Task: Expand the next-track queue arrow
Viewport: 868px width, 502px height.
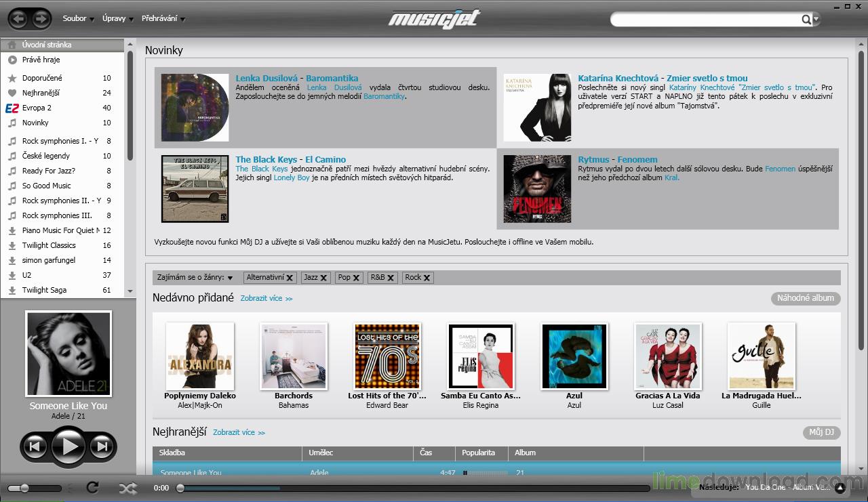Action: 840,488
